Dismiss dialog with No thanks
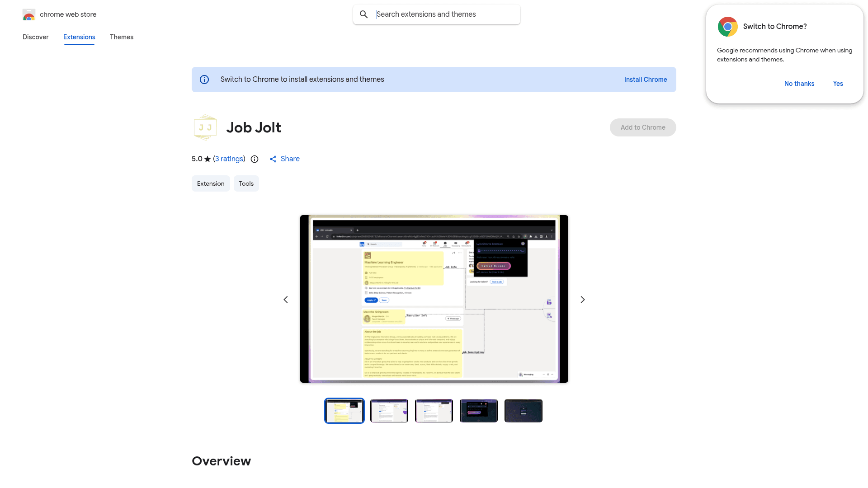Screen dimensions: 868x488 [799, 84]
